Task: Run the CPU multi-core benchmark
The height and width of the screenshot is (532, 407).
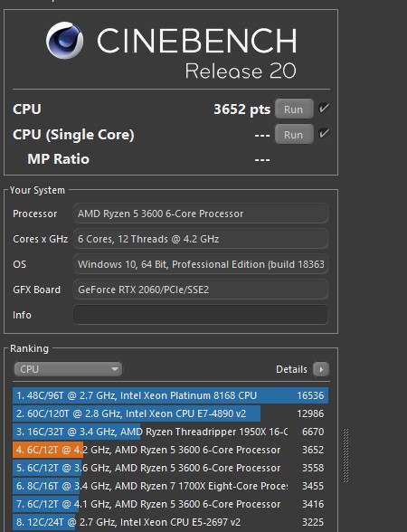Action: [x=294, y=109]
